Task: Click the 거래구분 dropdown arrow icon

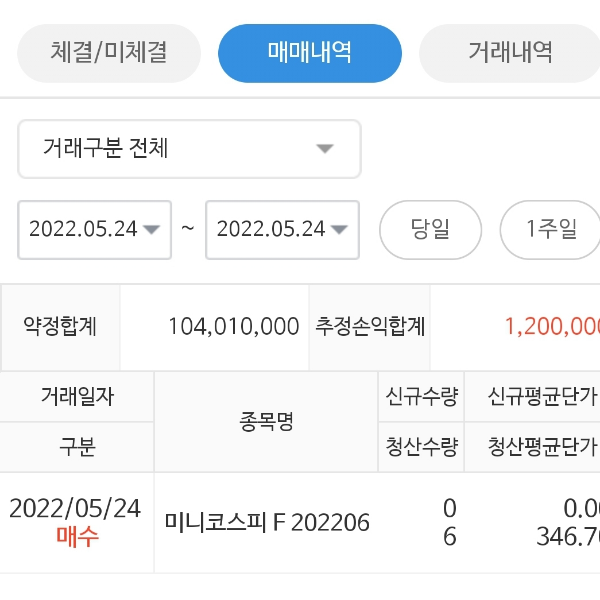Action: coord(324,149)
